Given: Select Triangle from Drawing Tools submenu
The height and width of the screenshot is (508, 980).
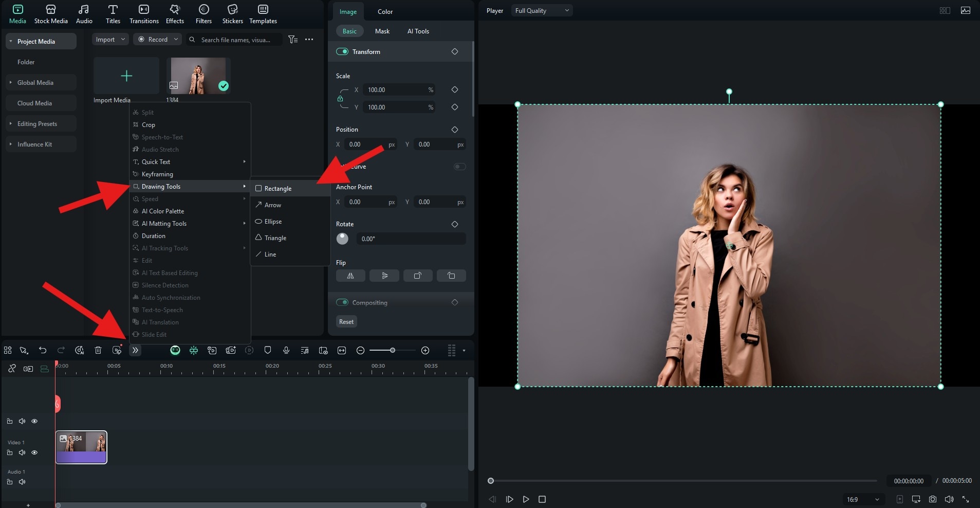Looking at the screenshot, I should [290, 238].
